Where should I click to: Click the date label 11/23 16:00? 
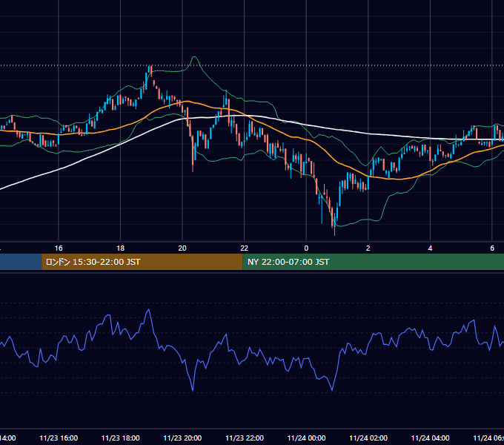[x=59, y=438]
